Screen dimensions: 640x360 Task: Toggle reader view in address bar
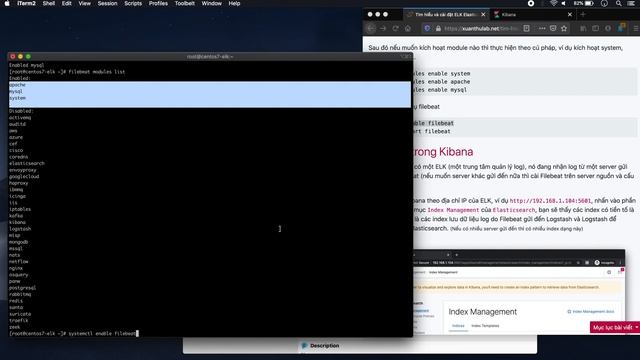[527, 28]
